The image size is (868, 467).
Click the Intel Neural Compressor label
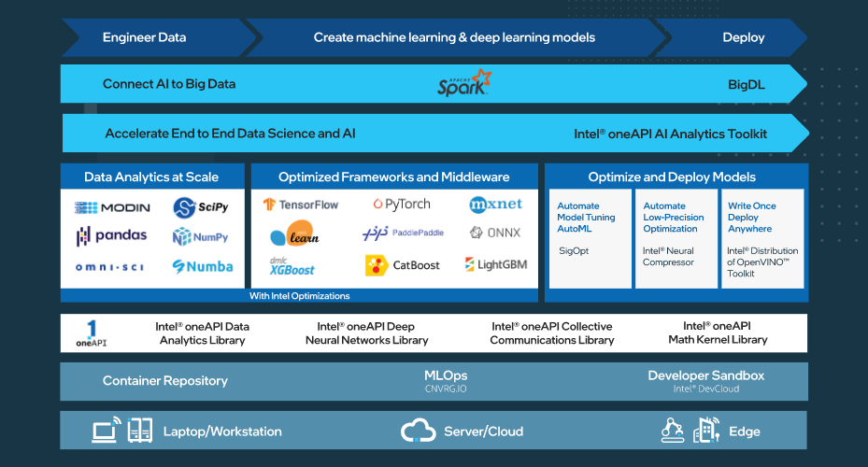[x=668, y=256]
